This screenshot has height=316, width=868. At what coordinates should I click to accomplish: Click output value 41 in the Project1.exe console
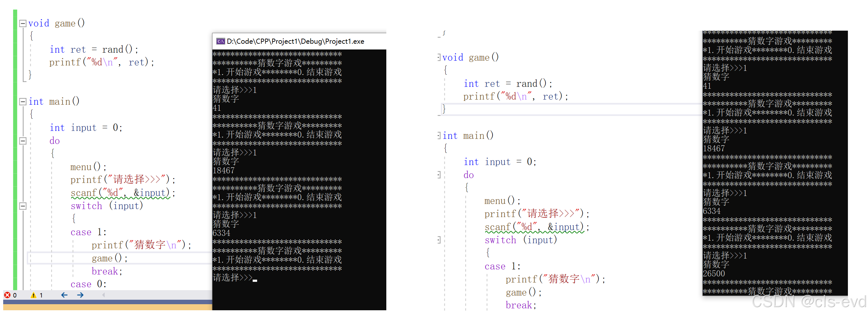tap(217, 108)
